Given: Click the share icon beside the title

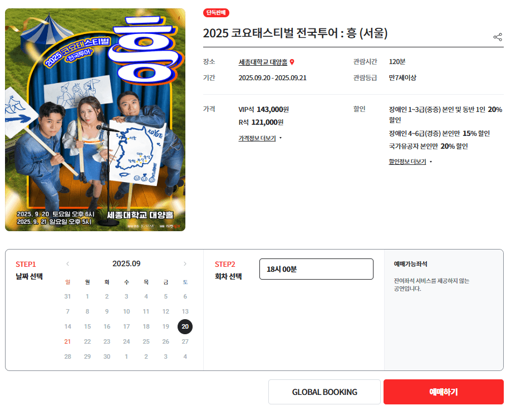Looking at the screenshot, I should (x=497, y=37).
